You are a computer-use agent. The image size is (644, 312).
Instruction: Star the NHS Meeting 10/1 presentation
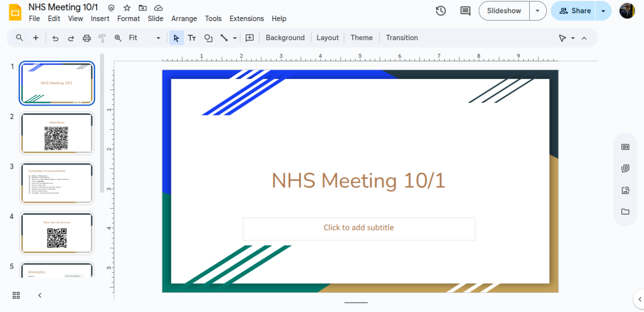pyautogui.click(x=127, y=8)
